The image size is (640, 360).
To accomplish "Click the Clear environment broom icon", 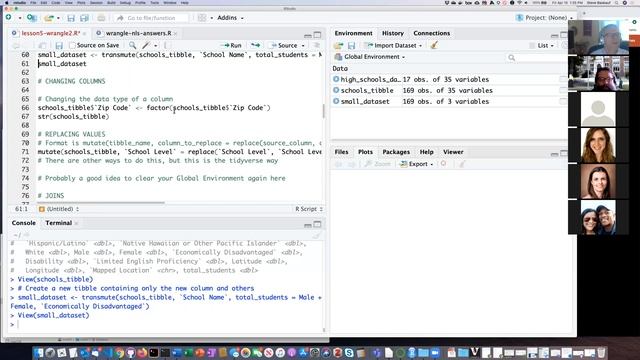I will (434, 45).
